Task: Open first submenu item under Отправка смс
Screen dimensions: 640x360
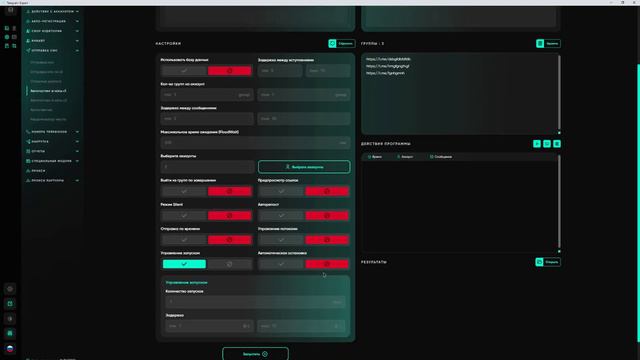Action: pos(42,62)
